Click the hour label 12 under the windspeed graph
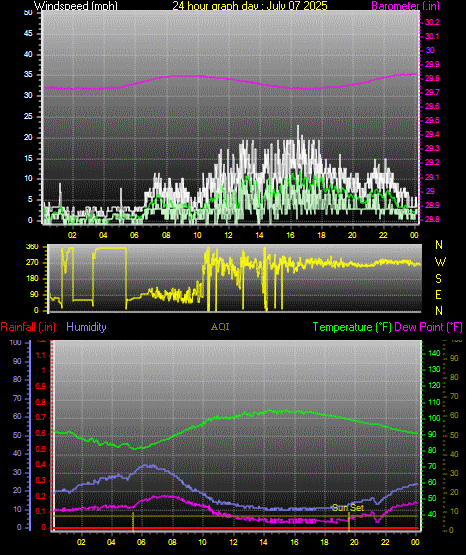 pyautogui.click(x=228, y=235)
